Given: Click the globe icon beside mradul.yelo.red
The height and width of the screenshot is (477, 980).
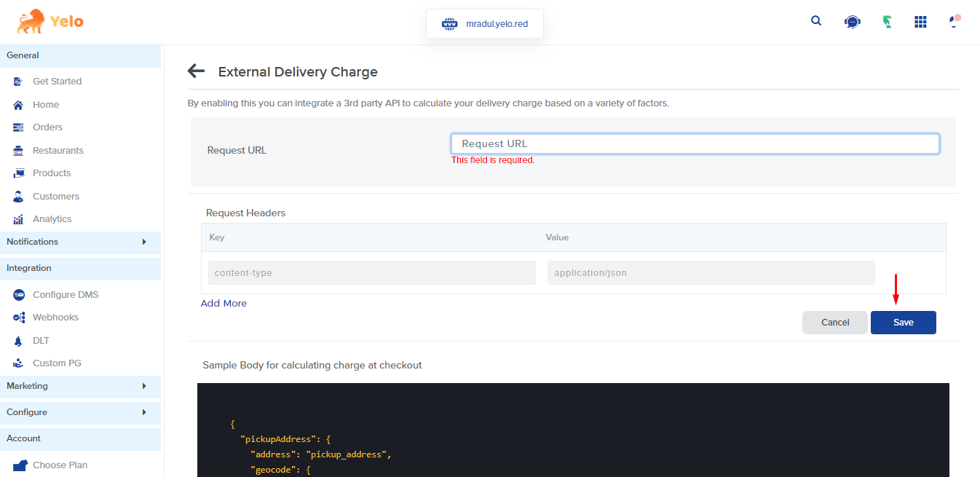Looking at the screenshot, I should (449, 24).
